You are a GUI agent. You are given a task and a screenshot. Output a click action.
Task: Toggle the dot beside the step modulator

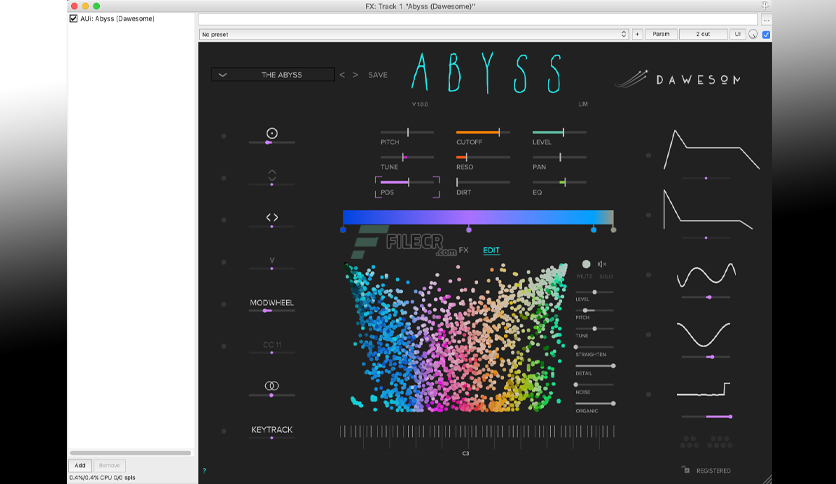coord(649,394)
